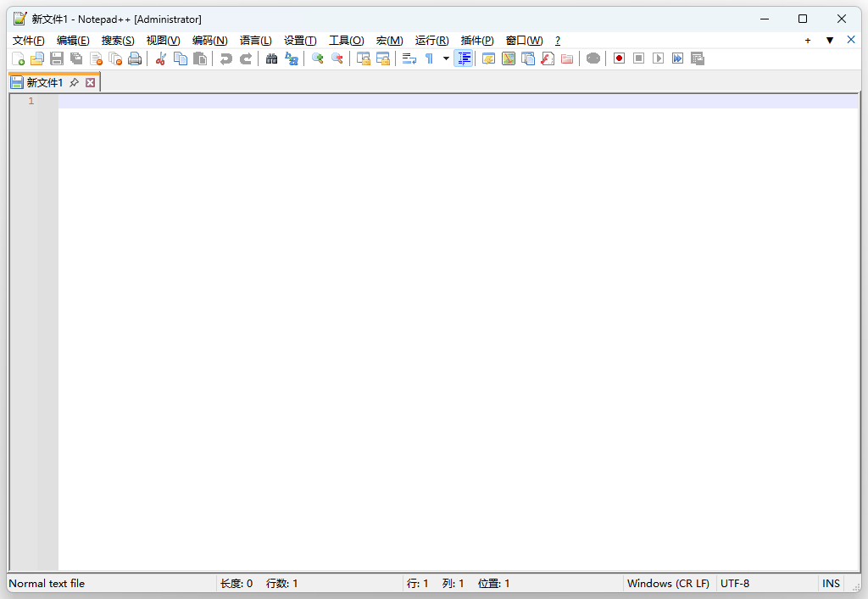Open the 工具(O) menu
Screen dimensions: 868x599
(x=347, y=41)
